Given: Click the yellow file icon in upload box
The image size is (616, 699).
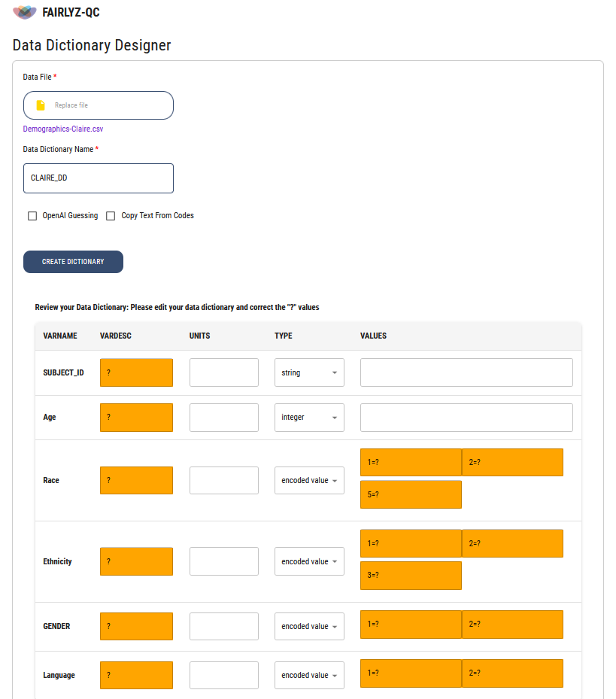Looking at the screenshot, I should pos(41,105).
